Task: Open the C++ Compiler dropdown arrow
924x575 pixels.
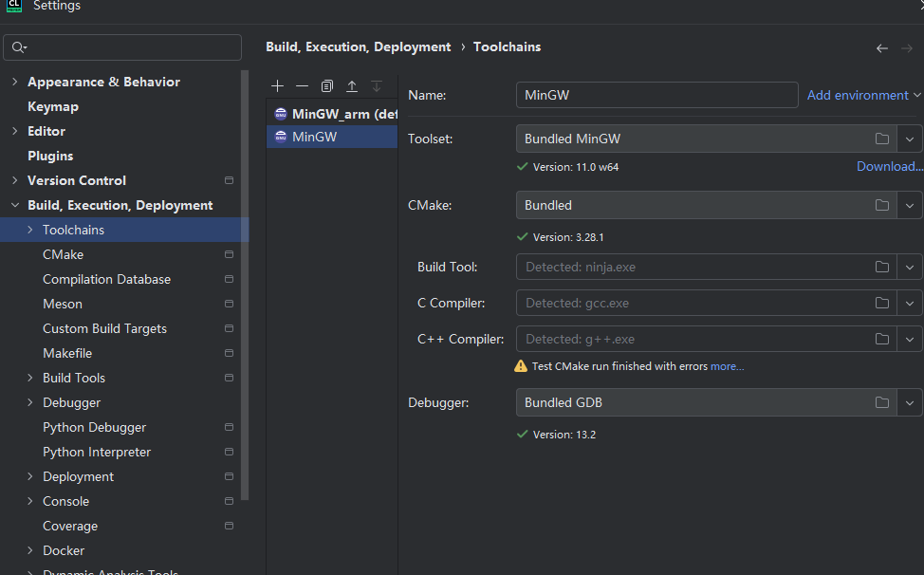Action: (909, 340)
